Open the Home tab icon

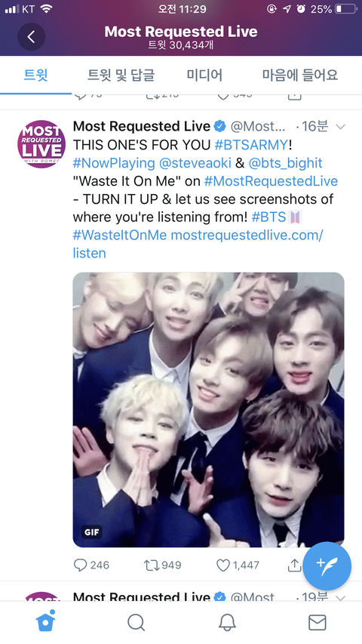pyautogui.click(x=46, y=621)
